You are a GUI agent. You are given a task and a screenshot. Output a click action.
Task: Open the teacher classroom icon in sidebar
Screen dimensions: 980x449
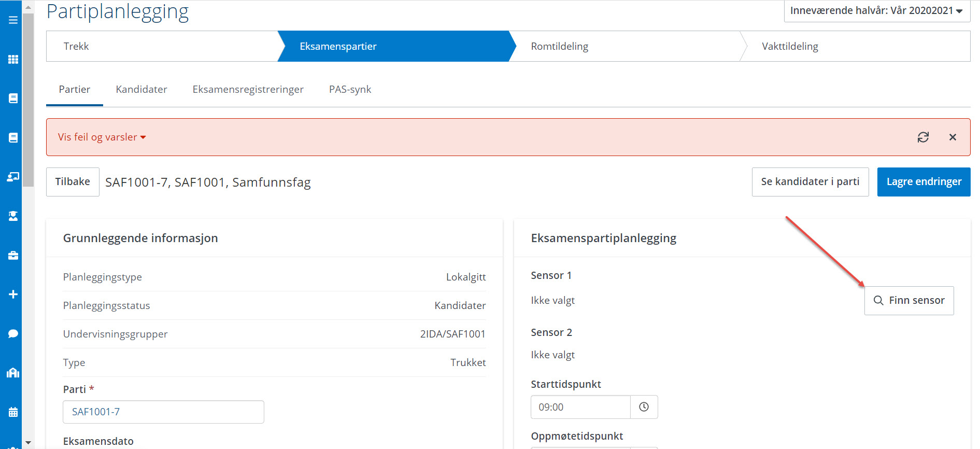point(13,177)
